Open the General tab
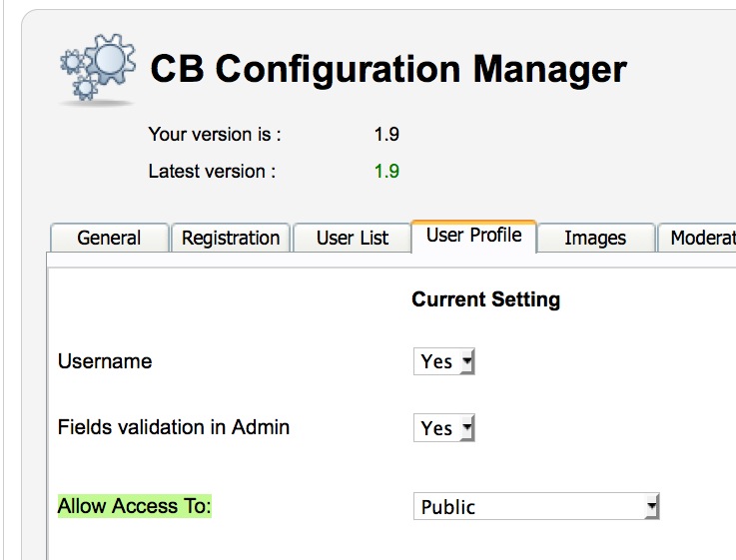Screen dimensions: 736x560 109,238
